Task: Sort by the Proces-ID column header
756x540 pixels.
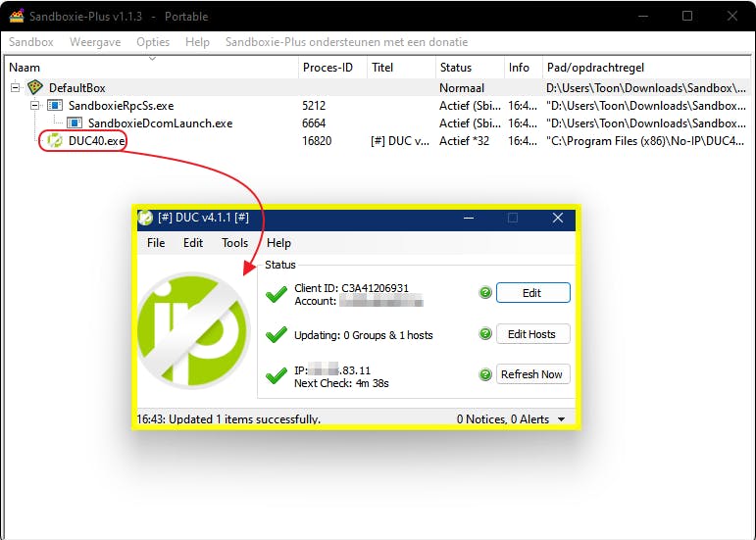Action: point(332,68)
